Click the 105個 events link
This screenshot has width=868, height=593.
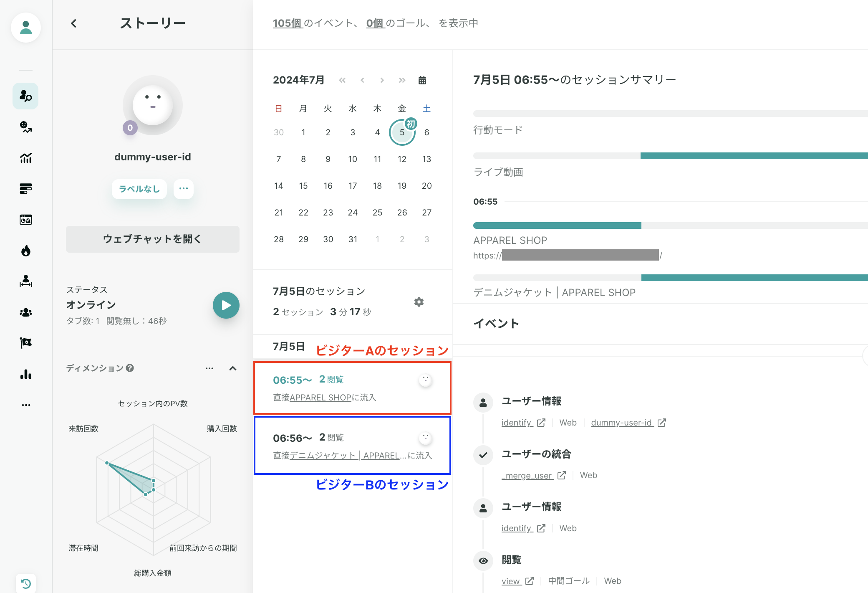[288, 23]
